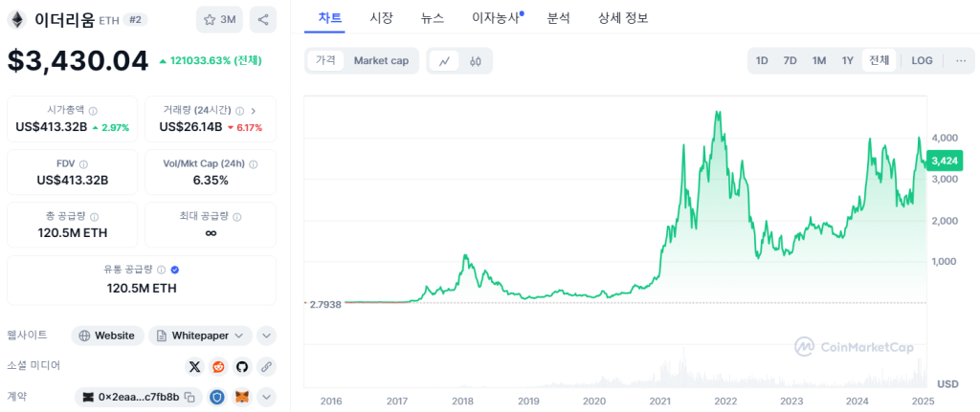This screenshot has width=980, height=412.
Task: Click the 3M watchlist star button
Action: click(x=219, y=19)
